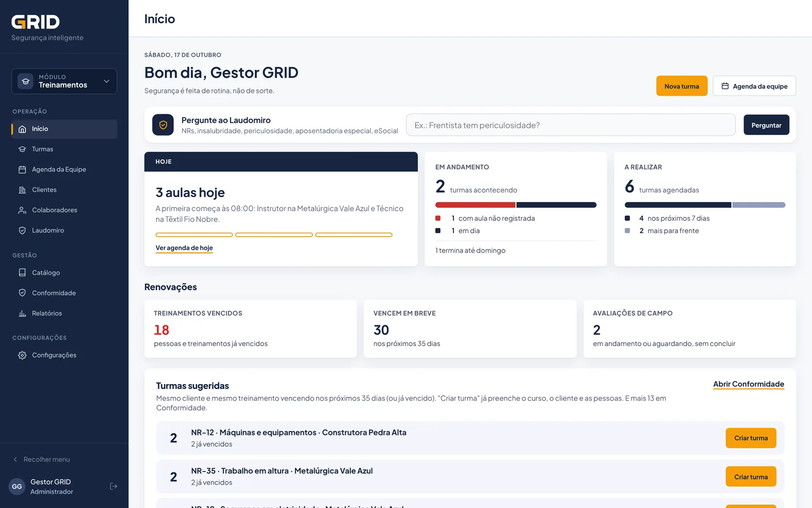The height and width of the screenshot is (508, 812).
Task: Collapse sidebar with Recolher menu
Action: (x=42, y=459)
